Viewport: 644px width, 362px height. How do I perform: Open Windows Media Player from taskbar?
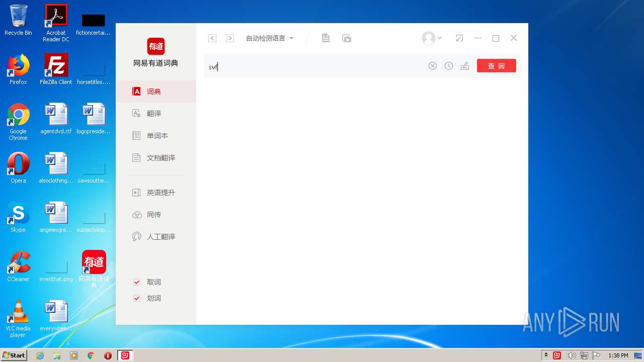coord(74,355)
